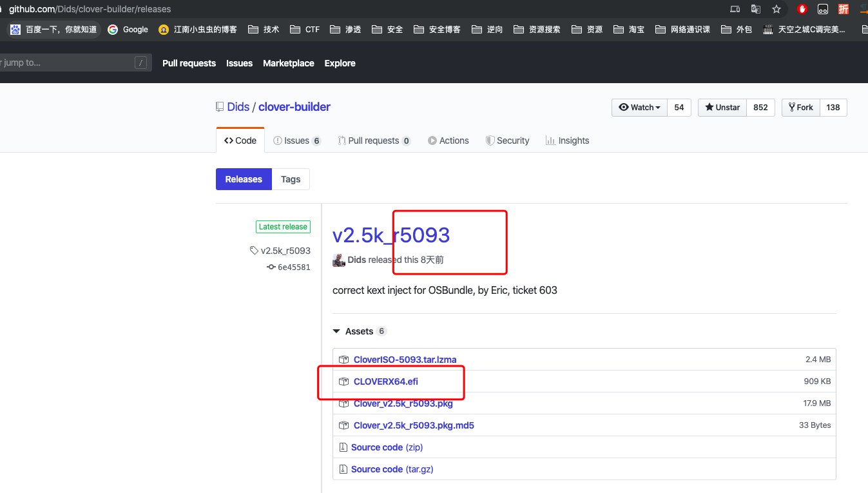The width and height of the screenshot is (868, 493).
Task: Open the 资源 bookmark folder
Action: pyautogui.click(x=587, y=29)
